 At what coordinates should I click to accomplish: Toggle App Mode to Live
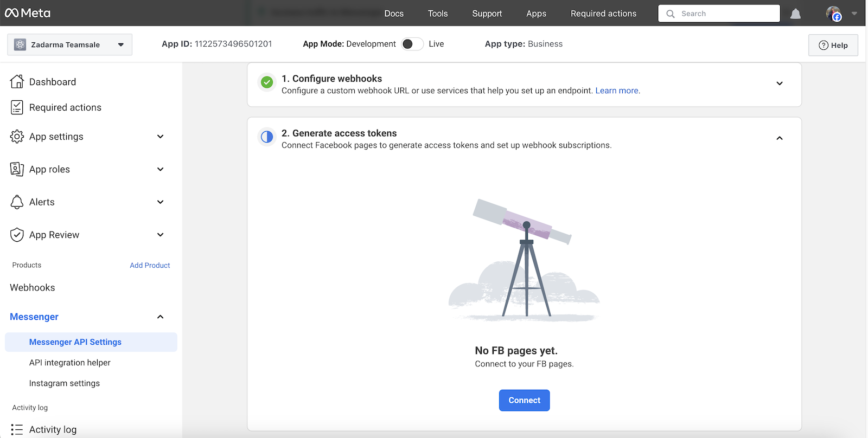tap(412, 44)
